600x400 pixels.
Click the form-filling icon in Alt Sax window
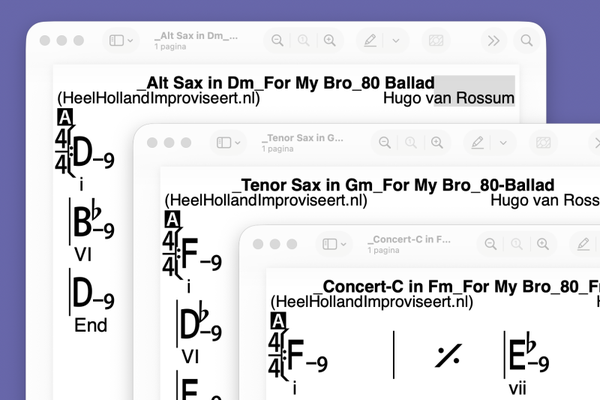coord(436,40)
